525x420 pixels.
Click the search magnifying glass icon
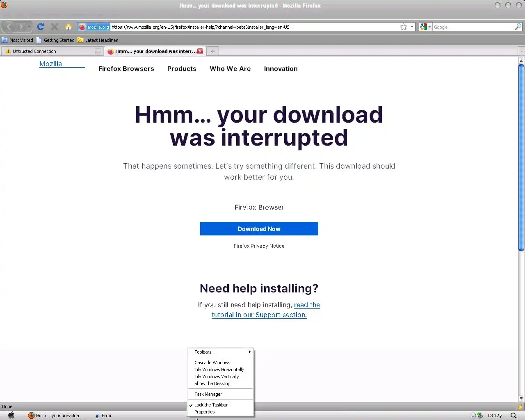coord(518,27)
